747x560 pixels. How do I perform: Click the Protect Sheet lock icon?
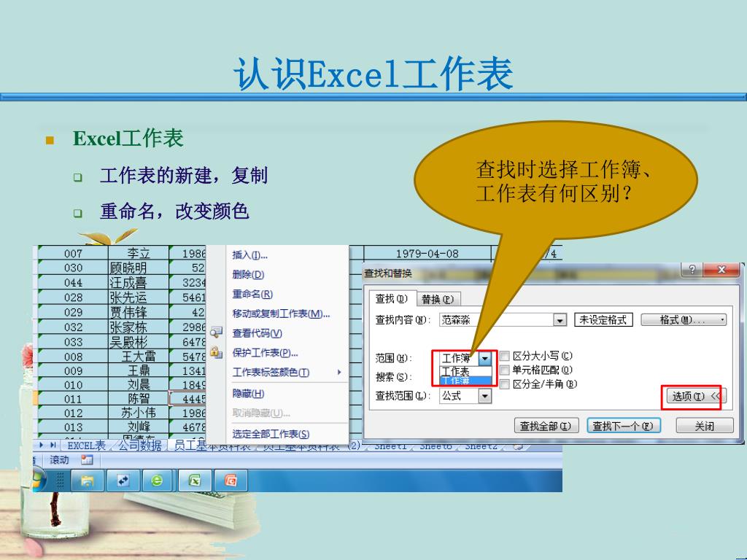coord(216,352)
